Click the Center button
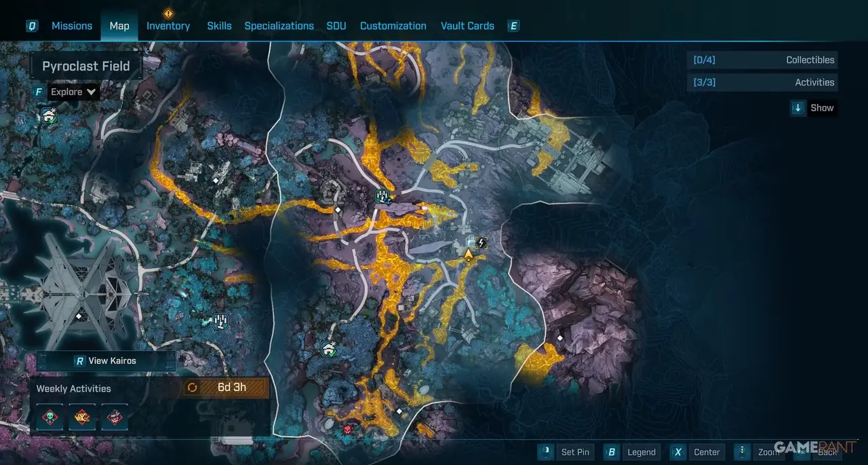The image size is (868, 465). tap(707, 452)
